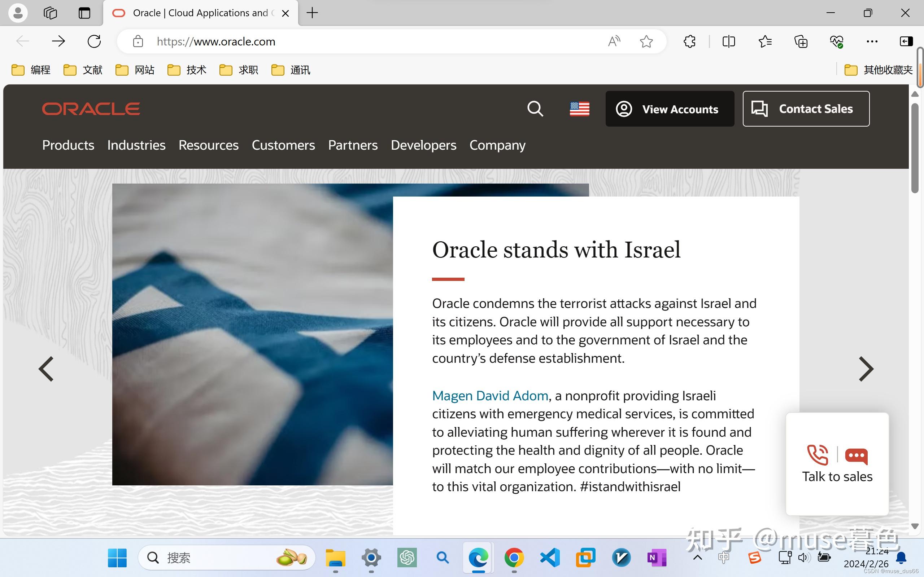Toggle read aloud for the page
The image size is (924, 577).
pos(614,41)
